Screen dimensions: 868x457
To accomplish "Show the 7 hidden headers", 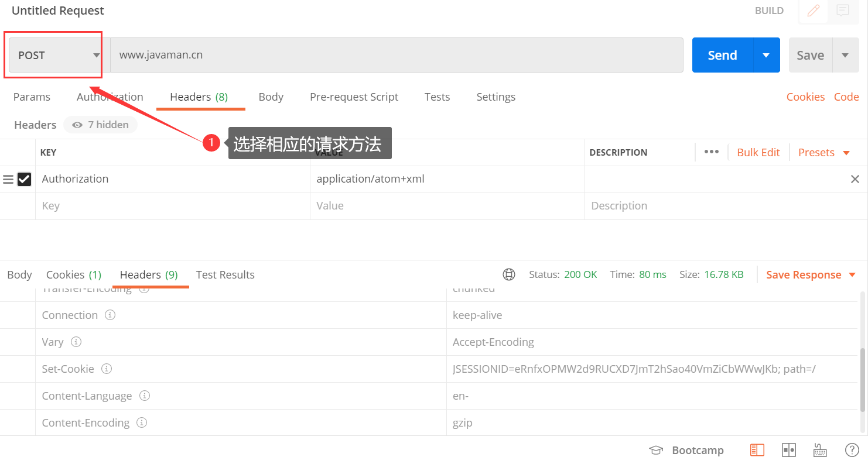I will coord(100,125).
